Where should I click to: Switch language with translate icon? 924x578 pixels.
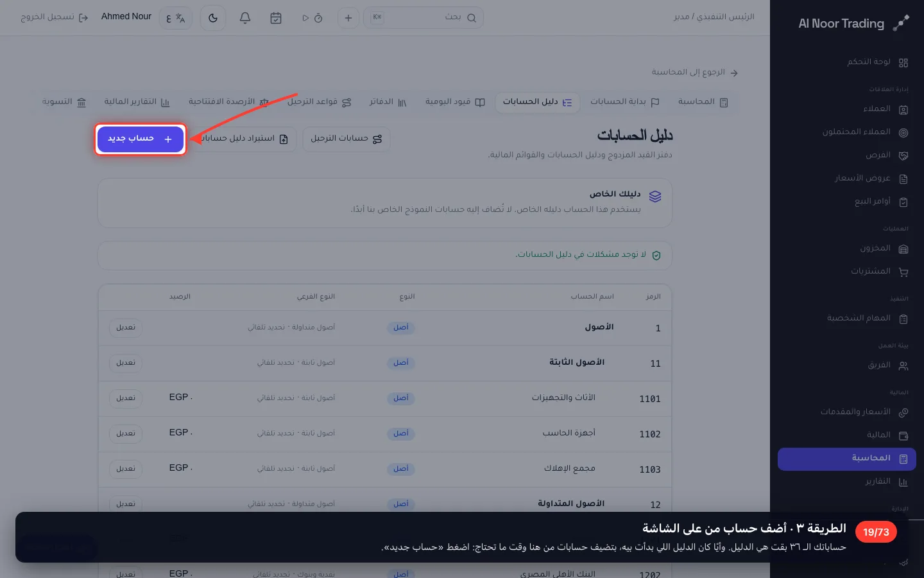[175, 18]
